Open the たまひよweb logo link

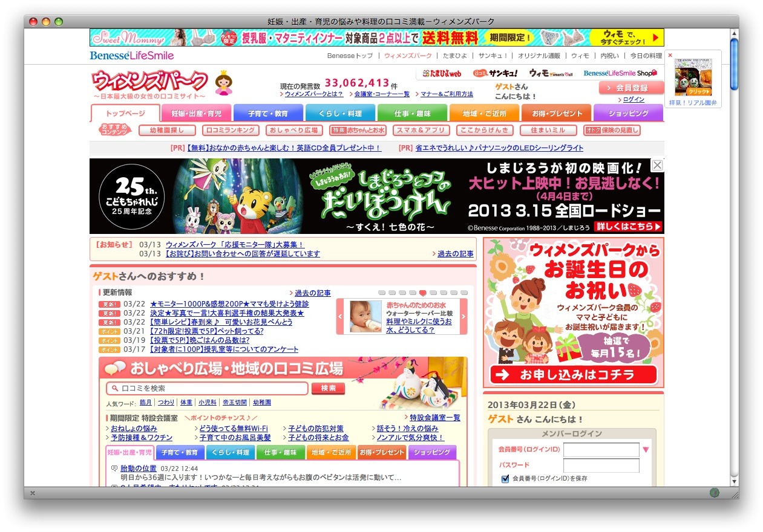coord(442,73)
